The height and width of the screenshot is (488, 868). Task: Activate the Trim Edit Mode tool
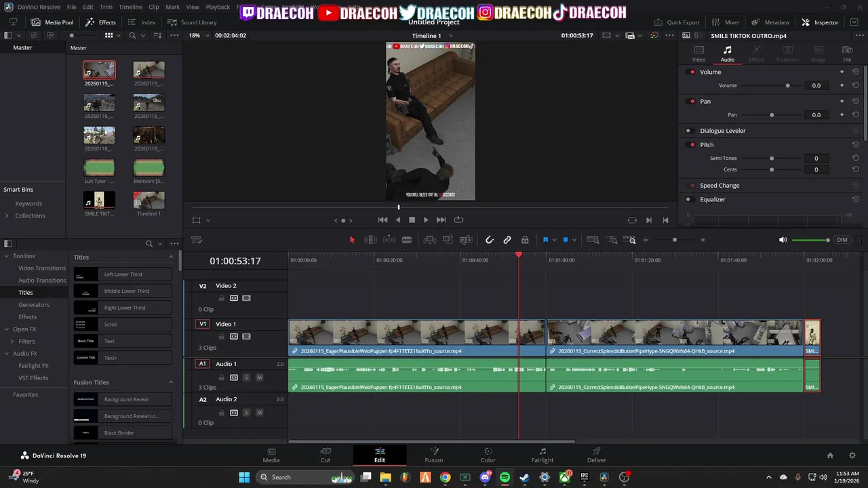(x=370, y=240)
